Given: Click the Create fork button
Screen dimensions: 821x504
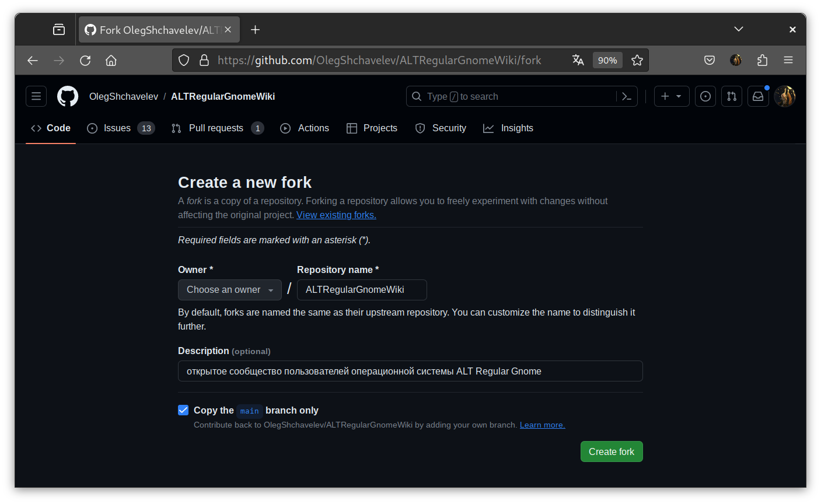Looking at the screenshot, I should click(x=612, y=452).
